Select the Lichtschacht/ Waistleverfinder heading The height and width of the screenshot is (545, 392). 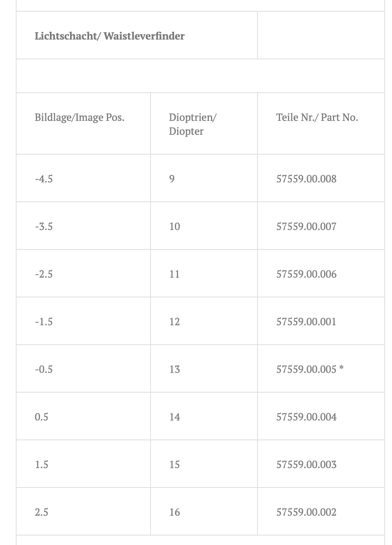[110, 36]
